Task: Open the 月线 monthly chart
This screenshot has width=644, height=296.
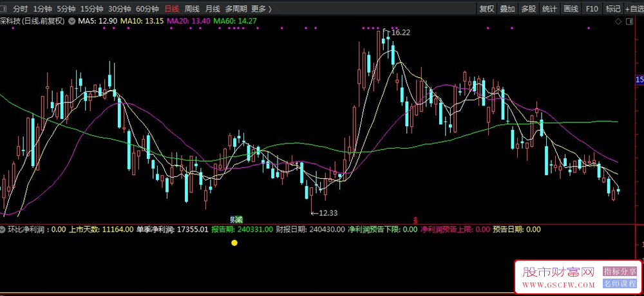Action: coord(213,8)
